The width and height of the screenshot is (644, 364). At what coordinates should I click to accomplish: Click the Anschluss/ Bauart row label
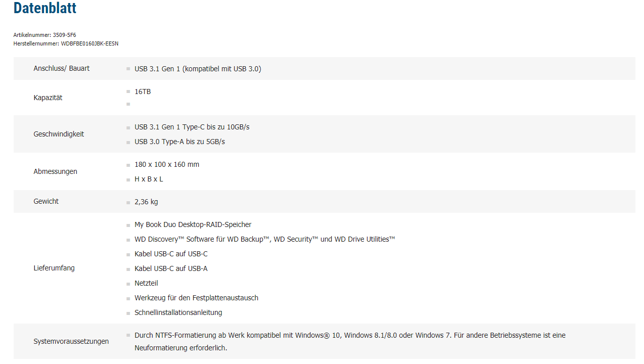61,68
